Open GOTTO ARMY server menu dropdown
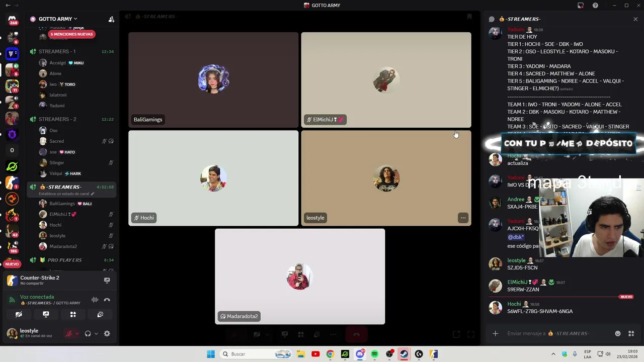This screenshot has width=644, height=362. [58, 19]
